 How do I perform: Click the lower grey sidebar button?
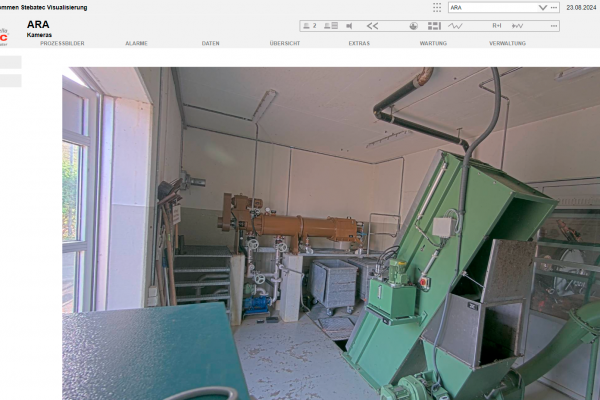(x=10, y=81)
